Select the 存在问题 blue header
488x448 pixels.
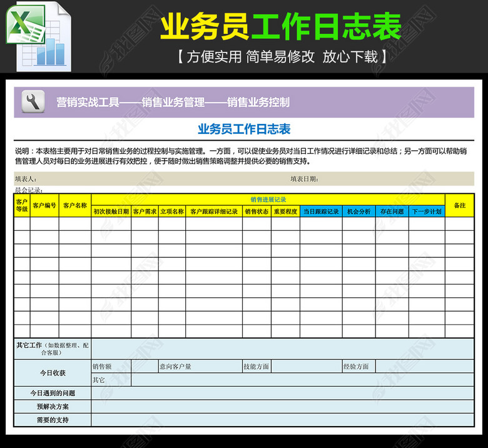pyautogui.click(x=392, y=211)
